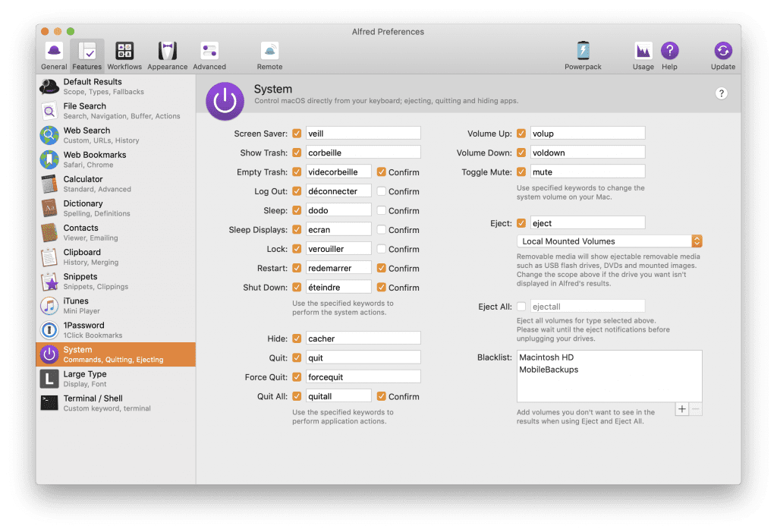Select the Features toolbar icon
Screen dimensions: 777x532
pos(87,55)
